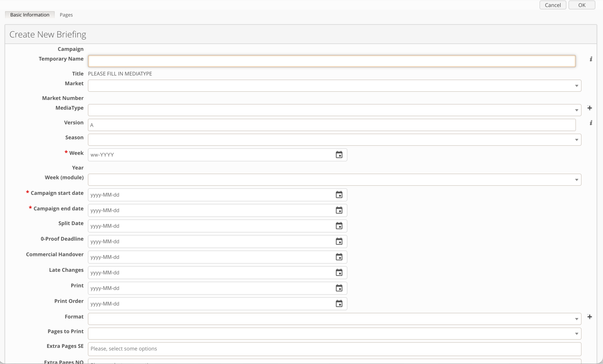Screen dimensions: 603x364
Task: Open calendar for 0-Proof Deadline
Action: tap(339, 241)
